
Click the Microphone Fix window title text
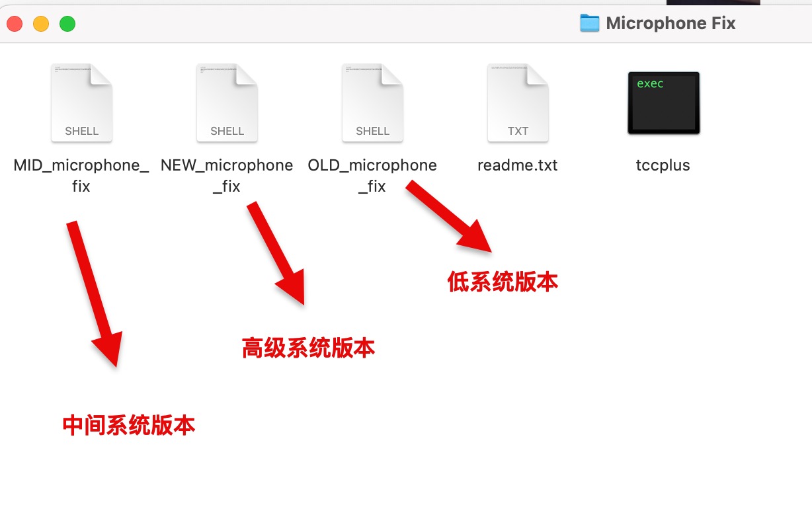pos(670,23)
